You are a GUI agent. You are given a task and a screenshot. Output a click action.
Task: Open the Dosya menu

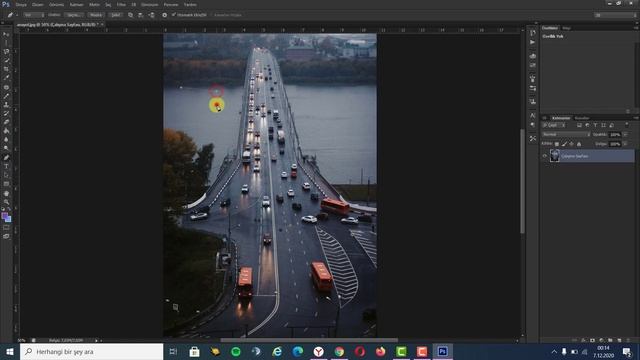[x=21, y=4]
